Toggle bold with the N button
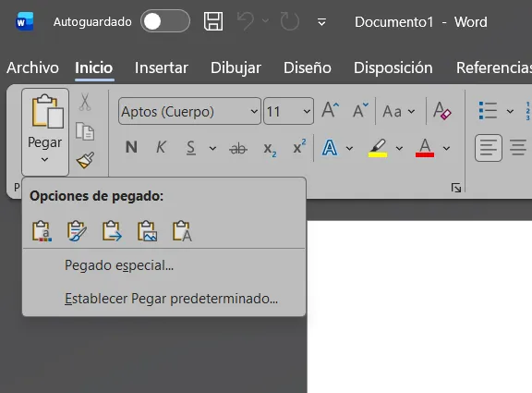Image resolution: width=532 pixels, height=393 pixels. [131, 148]
